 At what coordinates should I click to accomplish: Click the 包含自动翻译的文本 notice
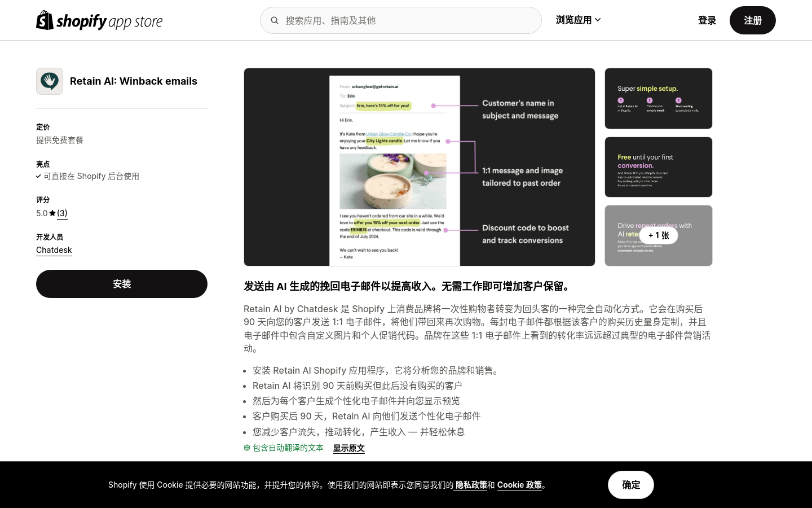point(288,448)
